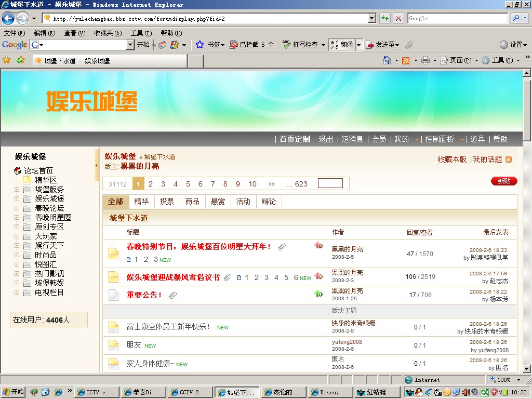The image size is (532, 399).
Task: Expand the 城堡服务 tree node
Action: (x=17, y=190)
